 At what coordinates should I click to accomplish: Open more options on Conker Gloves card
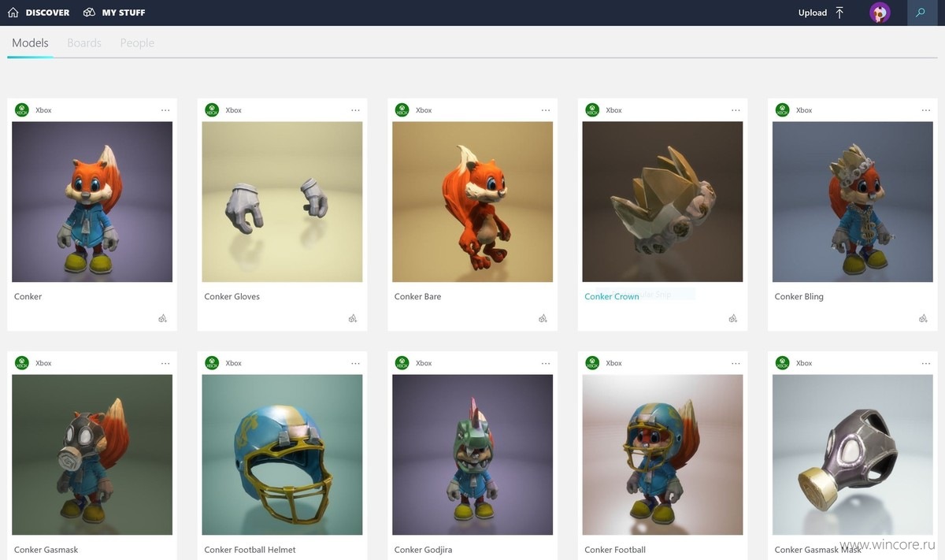pyautogui.click(x=355, y=110)
